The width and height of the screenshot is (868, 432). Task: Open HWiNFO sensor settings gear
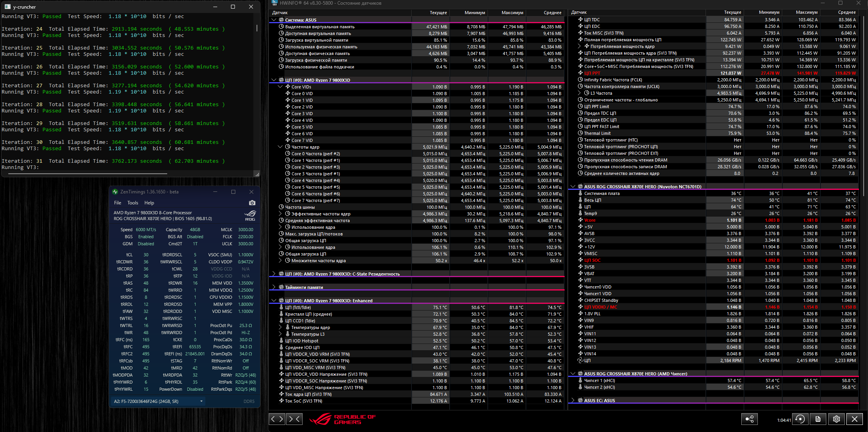(x=837, y=419)
